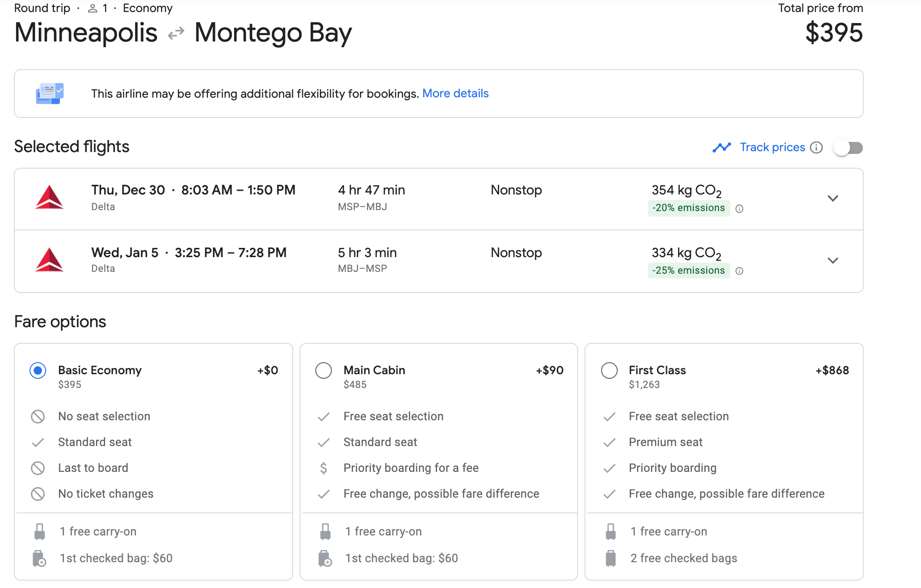
Task: Click the -20% emissions badge
Action: click(688, 208)
